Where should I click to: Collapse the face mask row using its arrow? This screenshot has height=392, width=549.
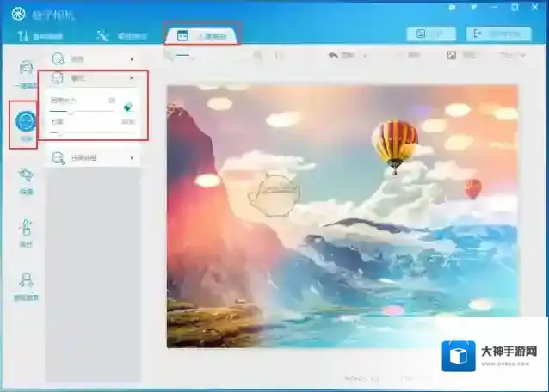[132, 77]
